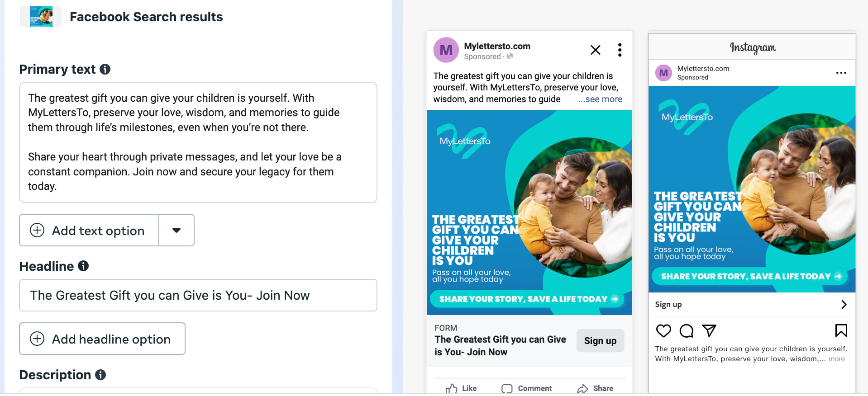The height and width of the screenshot is (396, 868).
Task: Click the Primary text info icon
Action: tap(105, 69)
